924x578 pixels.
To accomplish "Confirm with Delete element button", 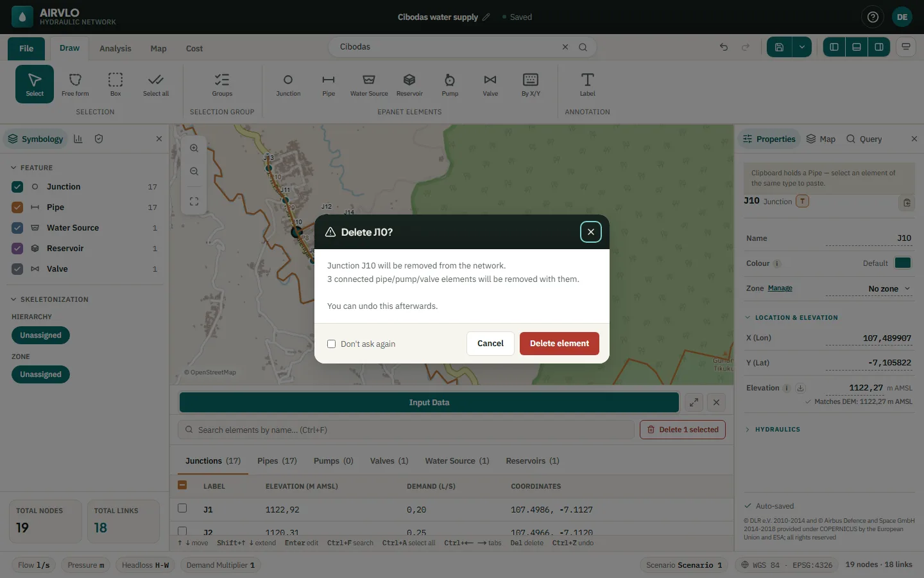I will click(x=560, y=344).
